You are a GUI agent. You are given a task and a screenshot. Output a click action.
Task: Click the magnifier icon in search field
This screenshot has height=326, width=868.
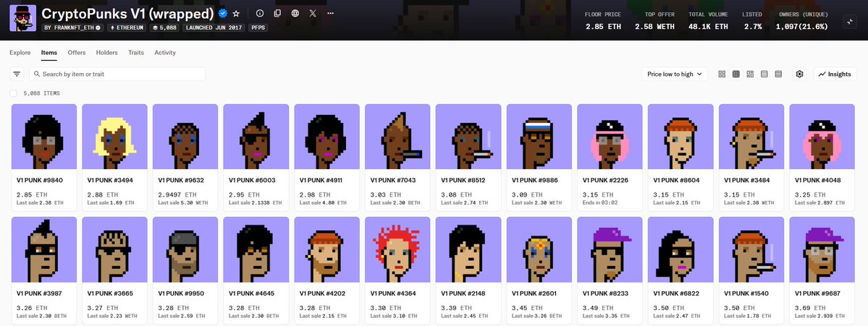pos(36,74)
